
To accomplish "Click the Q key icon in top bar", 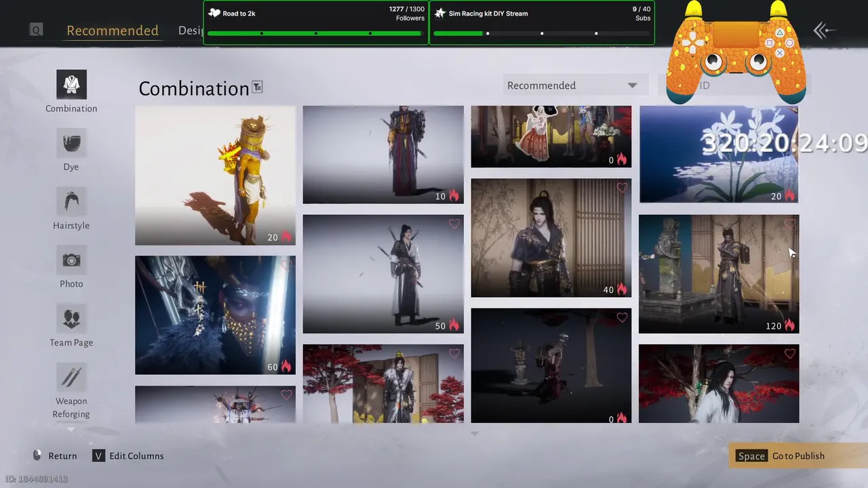I will click(36, 30).
